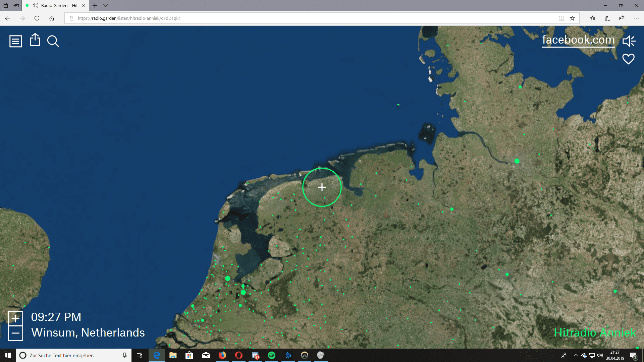The image size is (644, 362).
Task: Open the facebook.com station link
Action: pyautogui.click(x=578, y=40)
